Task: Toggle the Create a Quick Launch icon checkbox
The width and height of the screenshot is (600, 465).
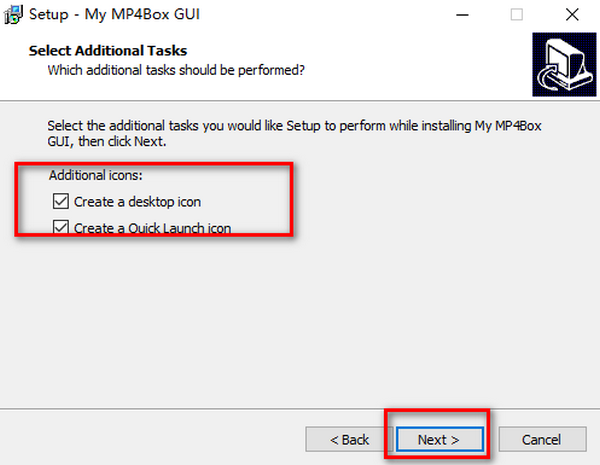Action: click(60, 228)
